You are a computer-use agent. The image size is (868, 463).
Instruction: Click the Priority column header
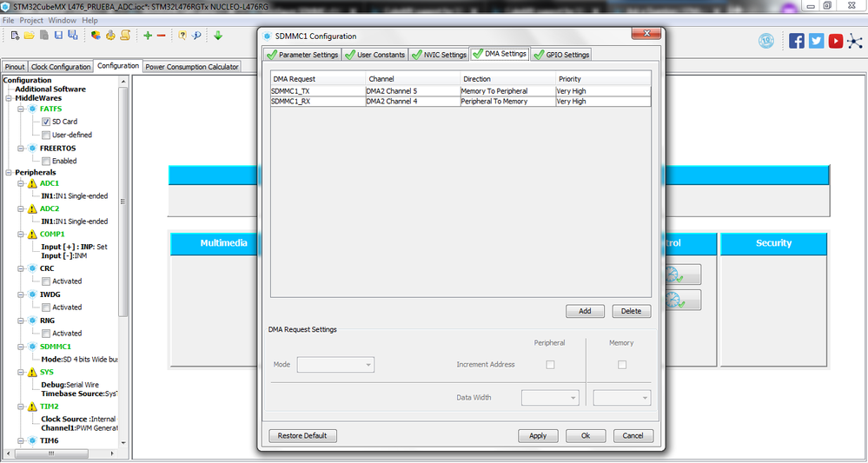tap(603, 79)
